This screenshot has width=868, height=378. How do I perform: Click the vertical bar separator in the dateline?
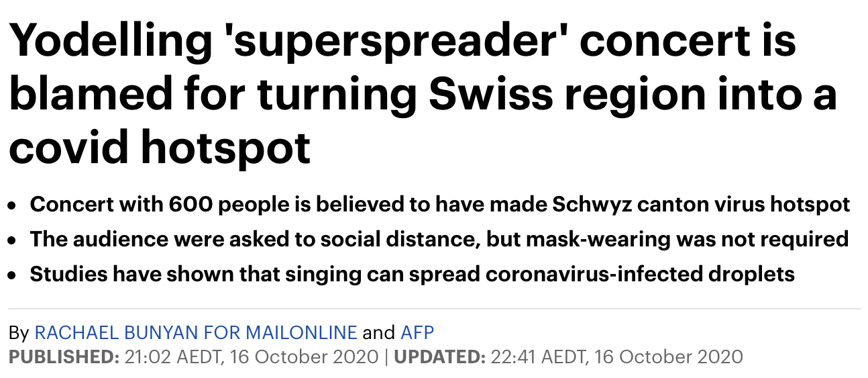pyautogui.click(x=386, y=356)
